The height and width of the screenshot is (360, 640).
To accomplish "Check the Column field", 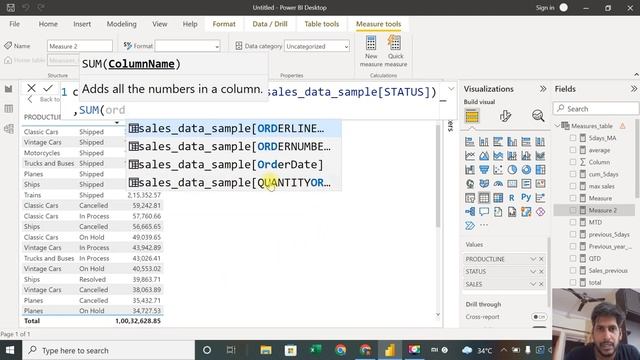I will pos(573,162).
